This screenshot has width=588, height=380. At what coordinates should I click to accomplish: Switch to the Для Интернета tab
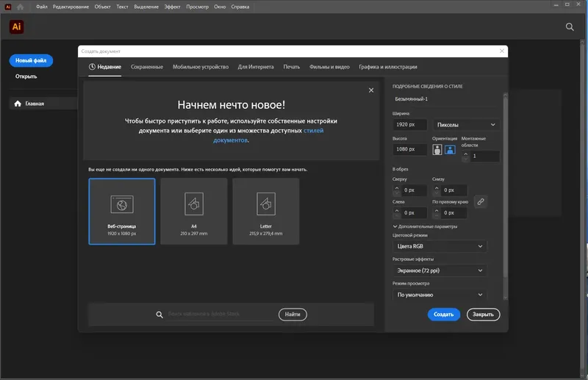[256, 67]
